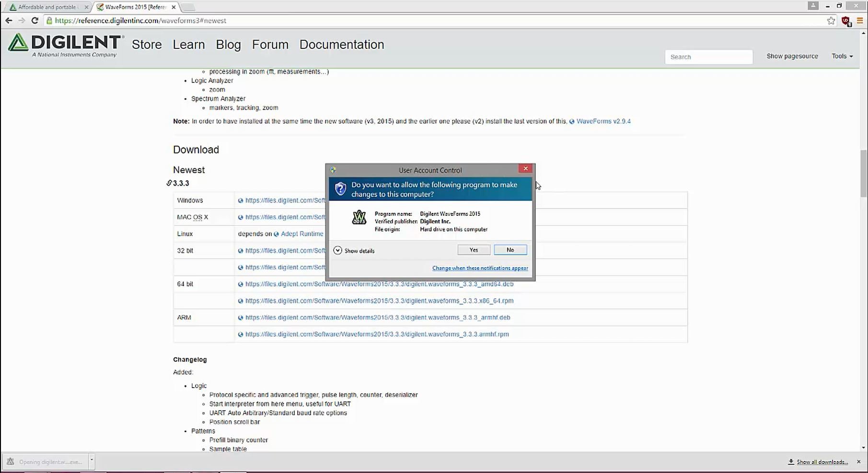Open the download item options arrow
Viewport: 868px width, 473px height.
point(91,461)
